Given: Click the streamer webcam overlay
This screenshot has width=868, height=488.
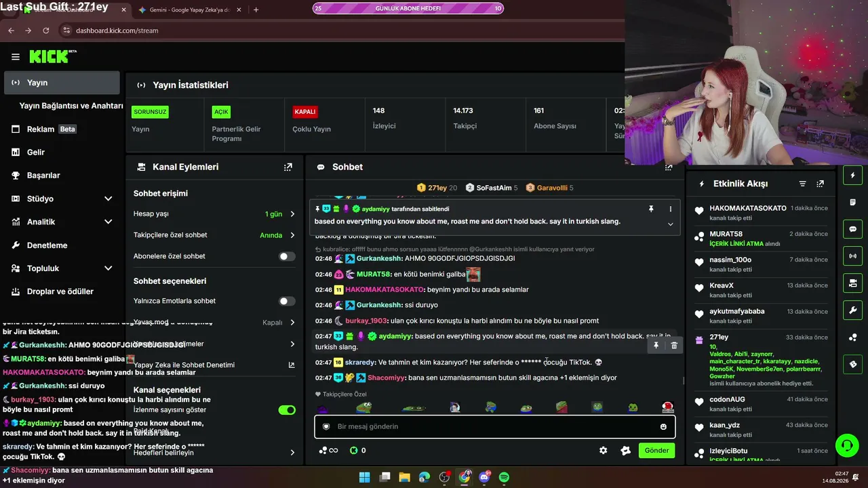Looking at the screenshot, I should [x=746, y=81].
